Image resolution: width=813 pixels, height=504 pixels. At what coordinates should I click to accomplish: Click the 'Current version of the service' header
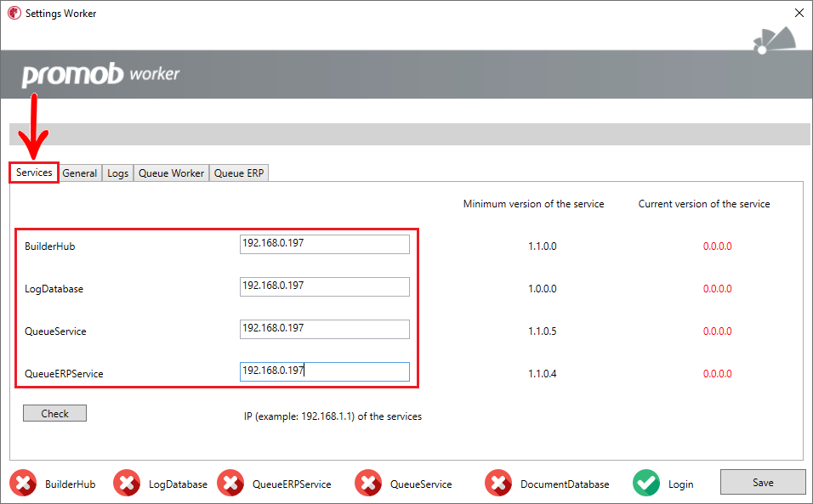[704, 204]
